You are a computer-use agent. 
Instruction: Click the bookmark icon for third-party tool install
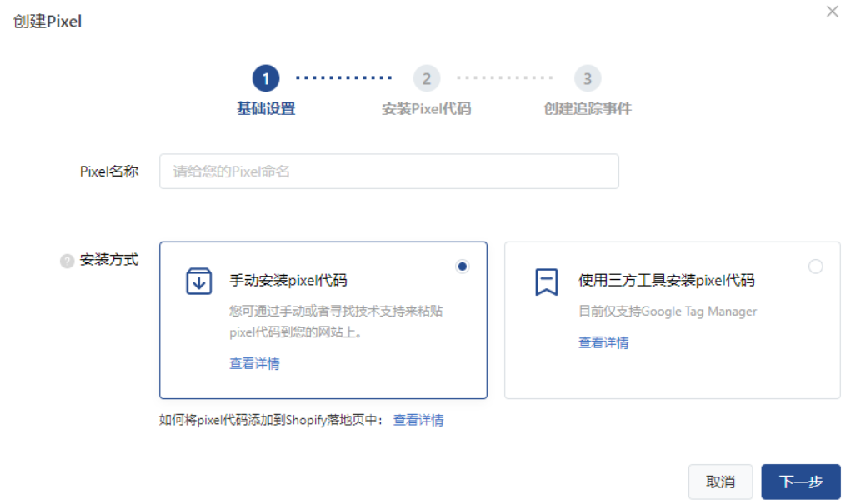(547, 282)
